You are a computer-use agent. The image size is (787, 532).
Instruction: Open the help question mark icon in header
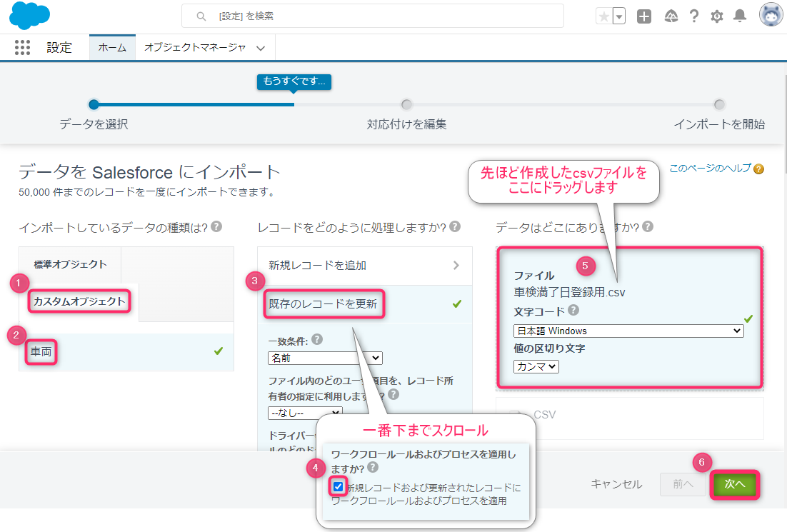pos(694,16)
